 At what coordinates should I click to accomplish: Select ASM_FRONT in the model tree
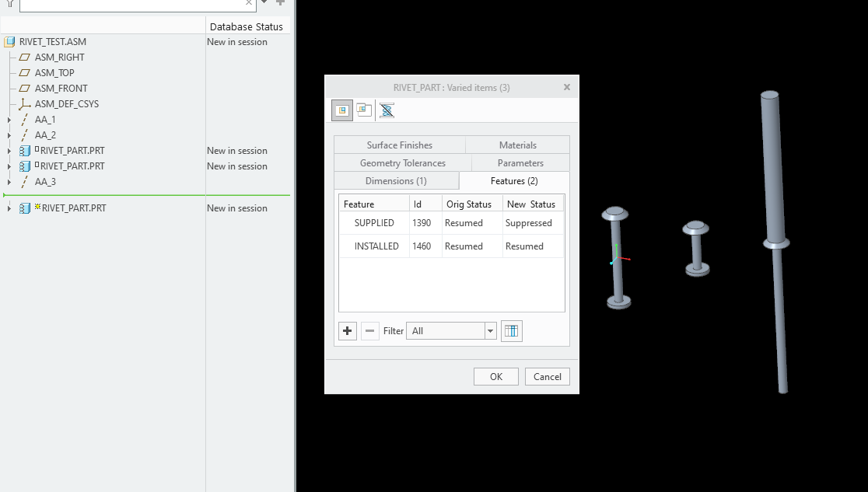click(x=61, y=88)
